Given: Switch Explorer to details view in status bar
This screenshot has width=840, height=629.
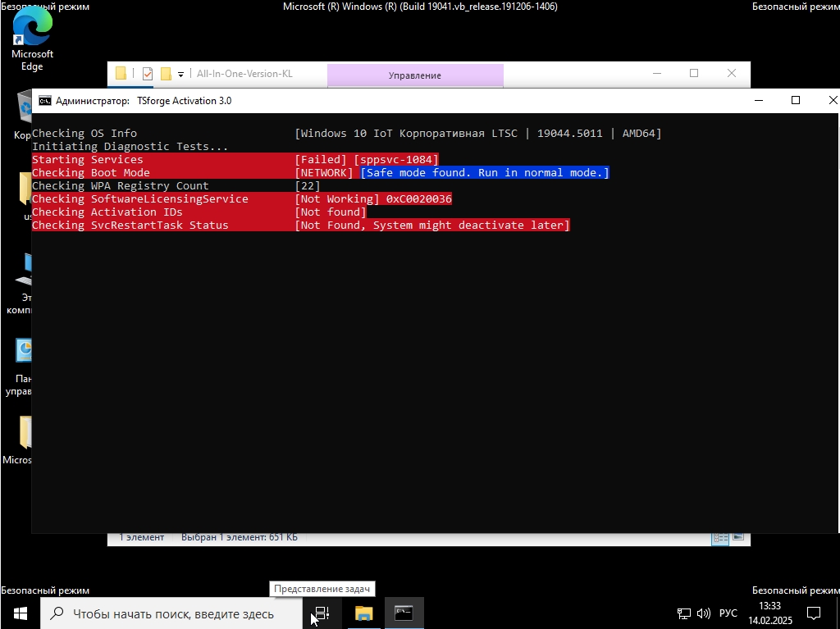Looking at the screenshot, I should (720, 538).
